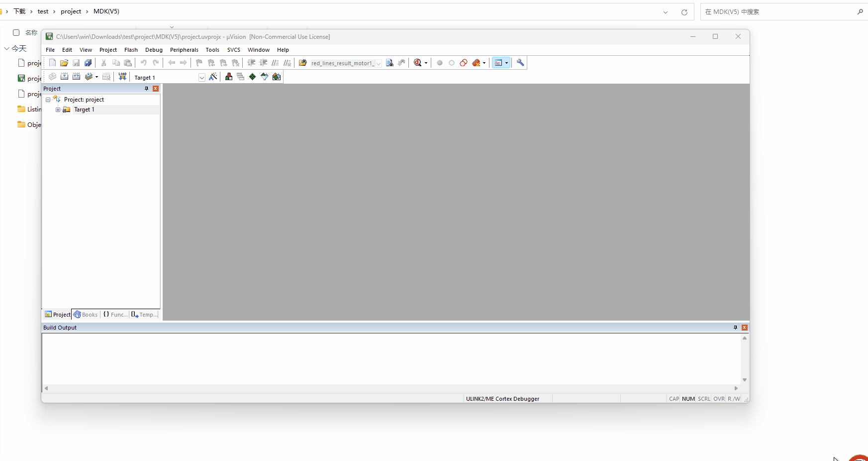Click the Find in Files toolbar icon
The width and height of the screenshot is (868, 461).
click(x=390, y=62)
